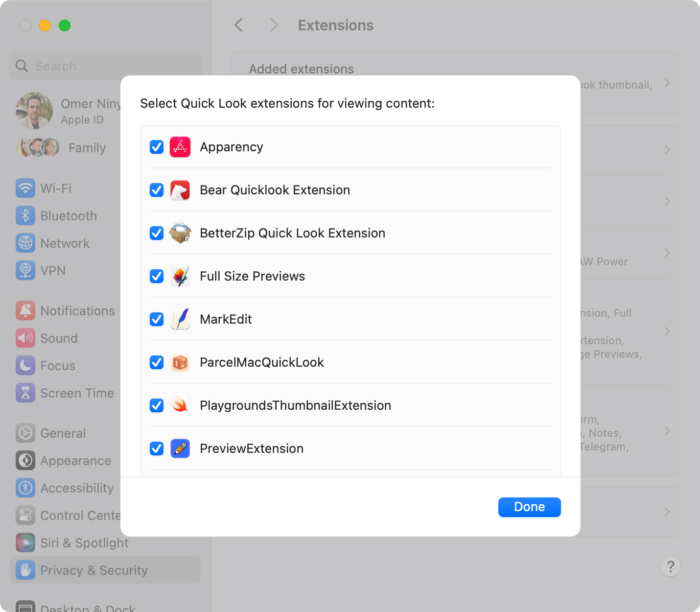Click the Full Size Previews icon
The image size is (700, 612).
180,276
